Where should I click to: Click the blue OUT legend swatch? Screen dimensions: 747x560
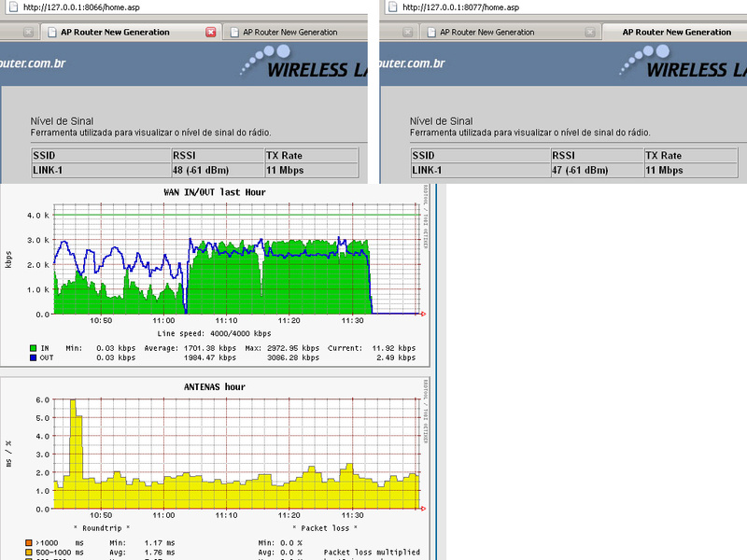point(34,357)
